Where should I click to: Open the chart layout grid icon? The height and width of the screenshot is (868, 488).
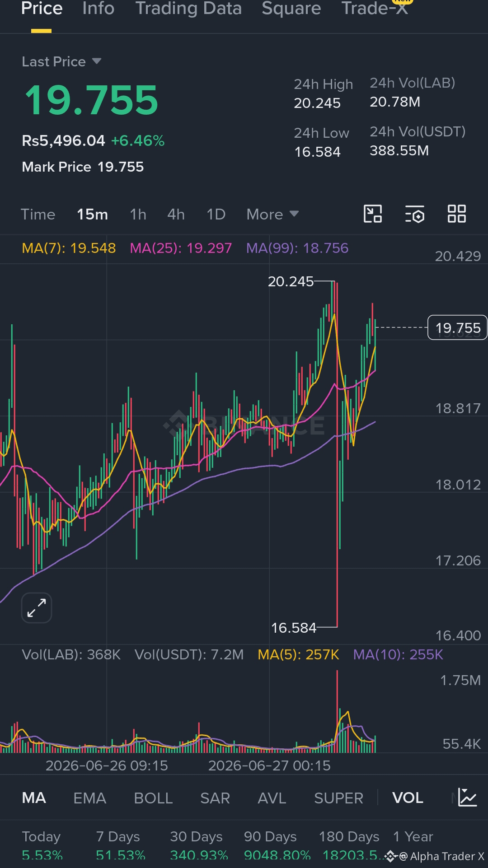point(457,214)
